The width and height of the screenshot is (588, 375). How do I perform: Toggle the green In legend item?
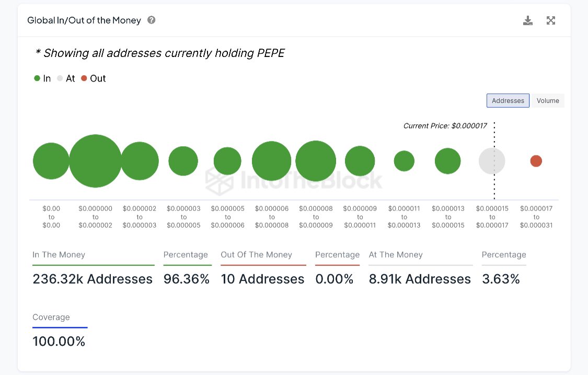pos(42,78)
